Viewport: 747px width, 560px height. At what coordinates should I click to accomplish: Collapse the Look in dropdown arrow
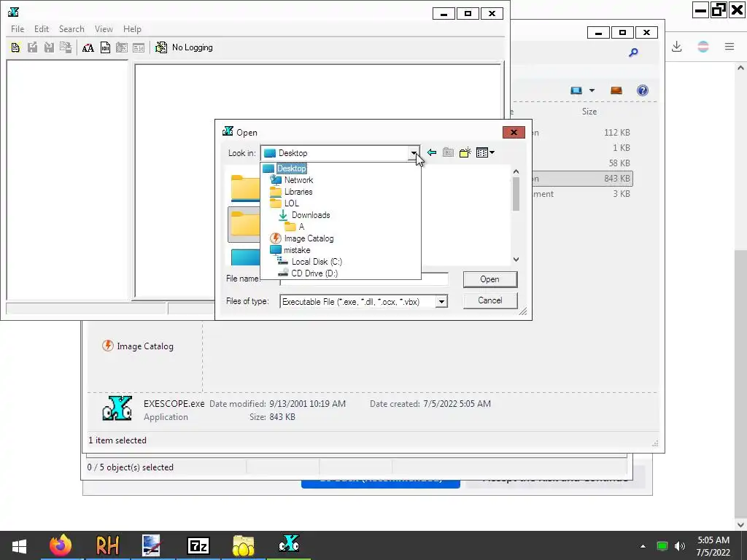(x=414, y=153)
